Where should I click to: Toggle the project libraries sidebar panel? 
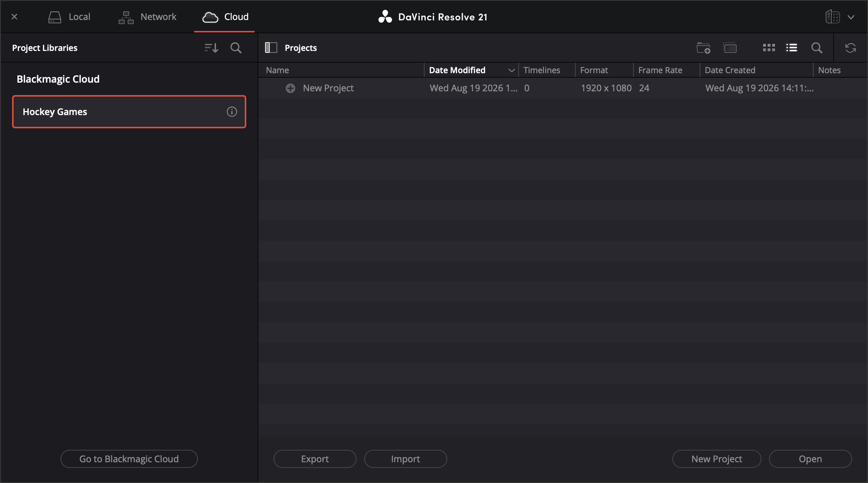pyautogui.click(x=271, y=48)
